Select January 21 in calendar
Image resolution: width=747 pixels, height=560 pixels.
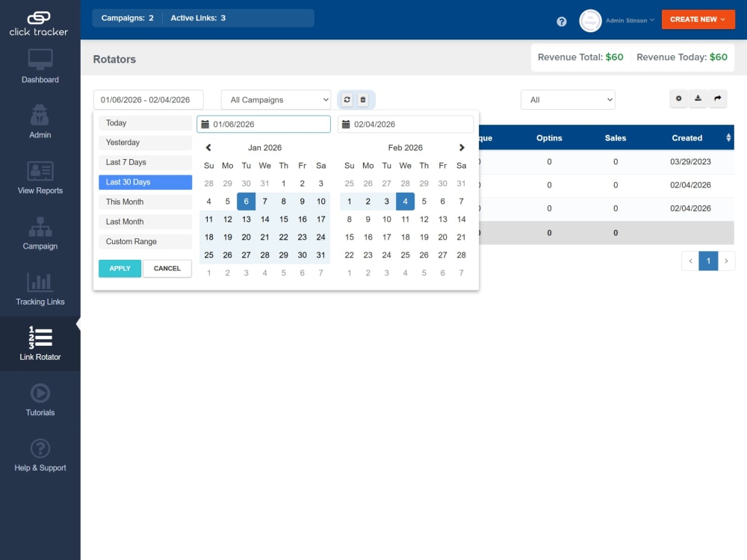coord(265,237)
